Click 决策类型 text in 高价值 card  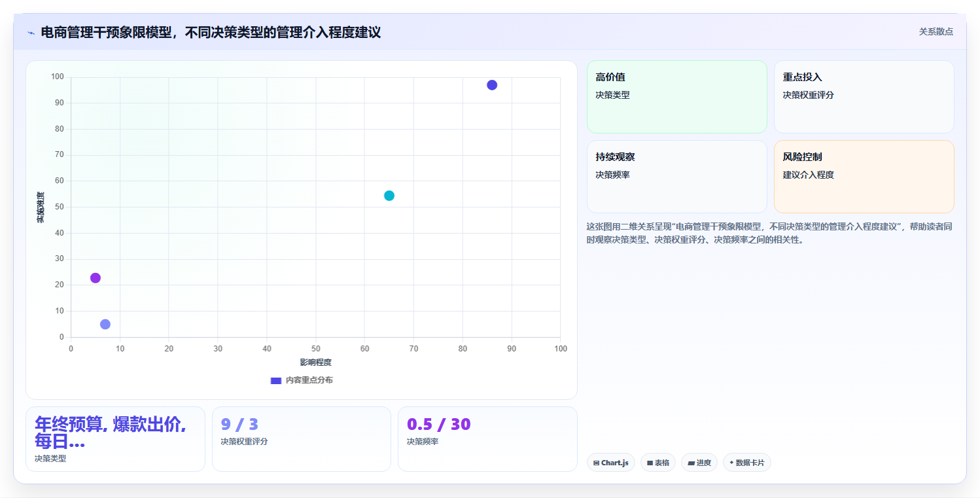612,95
